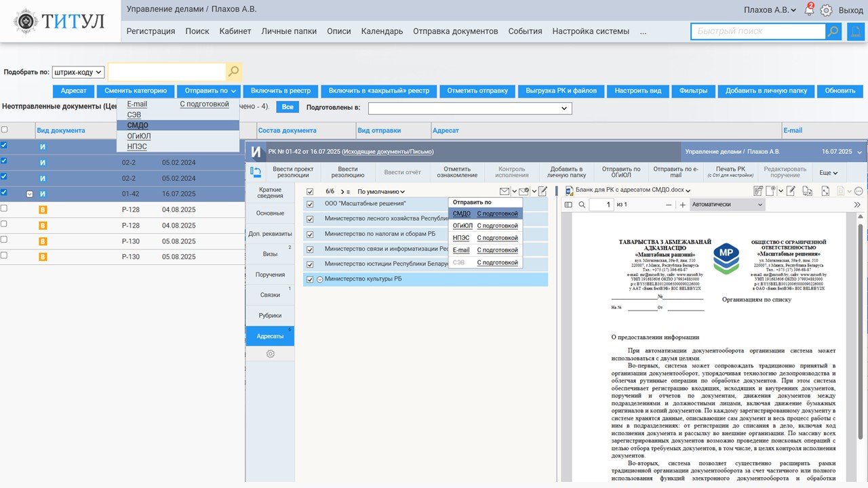The image size is (868, 488).
Task: Open the notifications bell
Action: tap(808, 10)
